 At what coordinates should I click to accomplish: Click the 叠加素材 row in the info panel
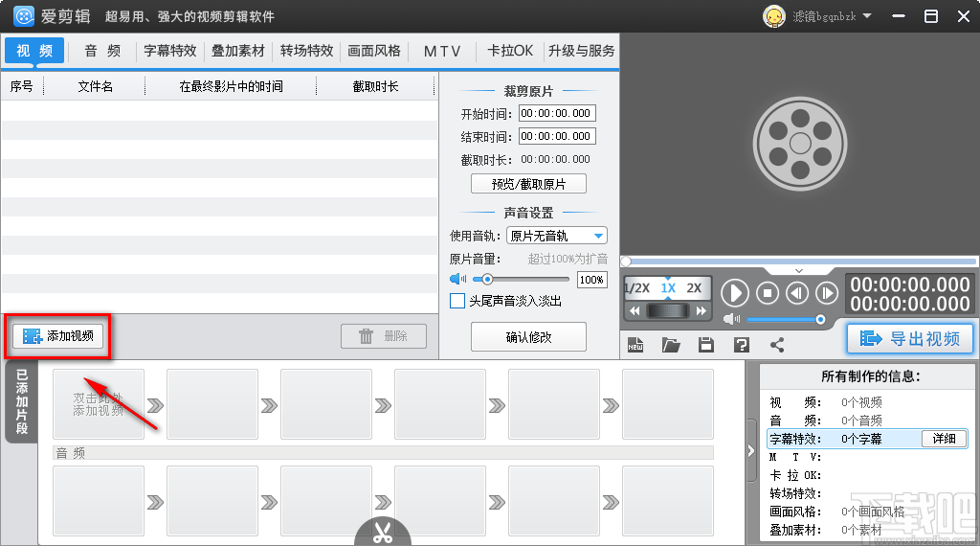pyautogui.click(x=867, y=530)
